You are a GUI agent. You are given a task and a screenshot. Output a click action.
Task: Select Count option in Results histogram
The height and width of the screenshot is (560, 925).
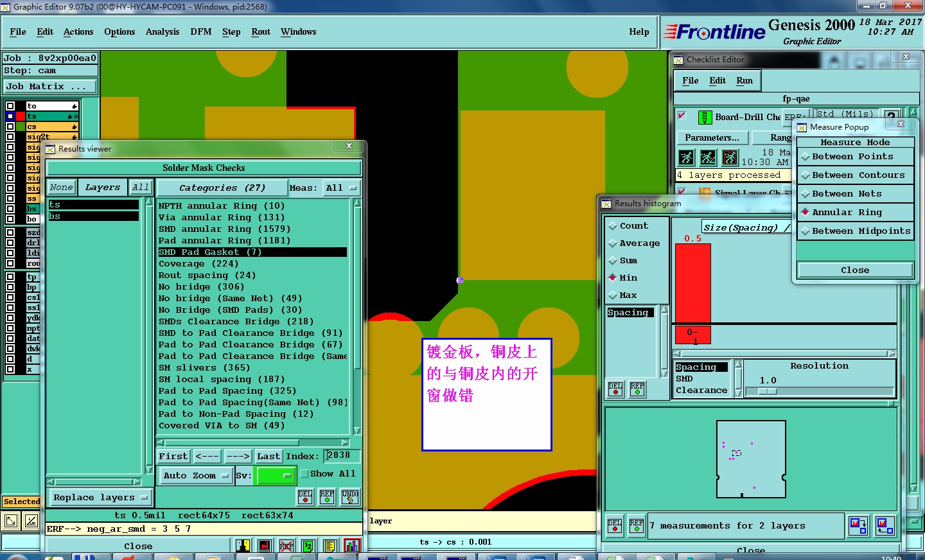click(x=628, y=226)
